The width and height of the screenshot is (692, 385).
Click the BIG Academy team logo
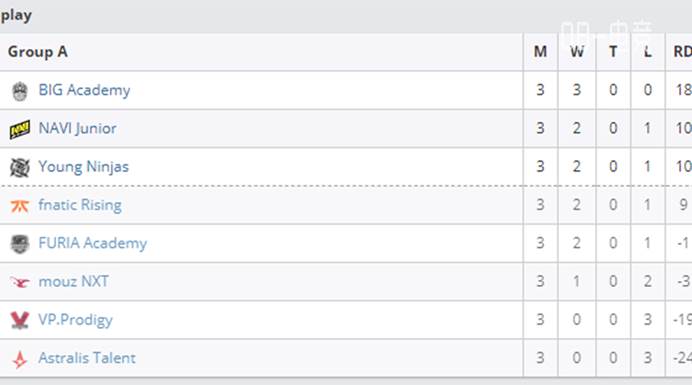pyautogui.click(x=19, y=91)
